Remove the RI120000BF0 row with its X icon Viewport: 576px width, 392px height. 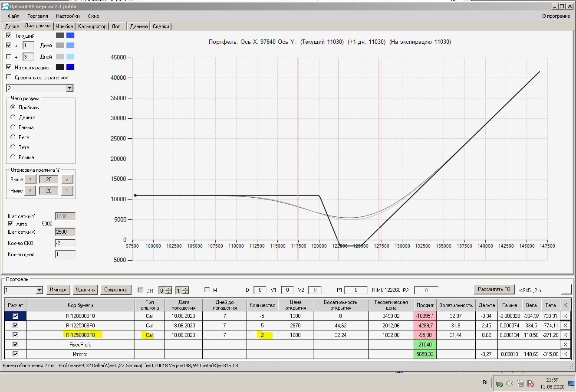pyautogui.click(x=565, y=316)
